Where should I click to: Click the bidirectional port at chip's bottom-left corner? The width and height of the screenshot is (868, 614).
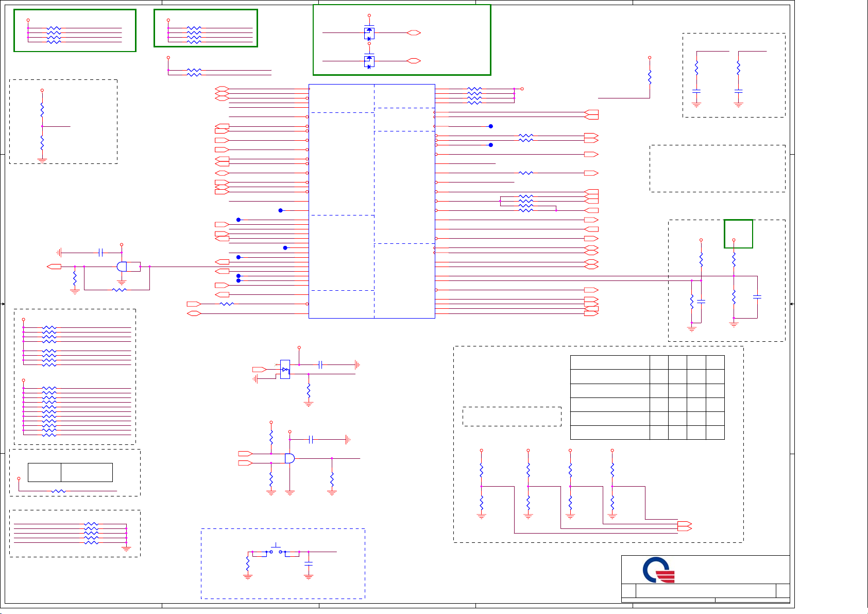coord(194,313)
